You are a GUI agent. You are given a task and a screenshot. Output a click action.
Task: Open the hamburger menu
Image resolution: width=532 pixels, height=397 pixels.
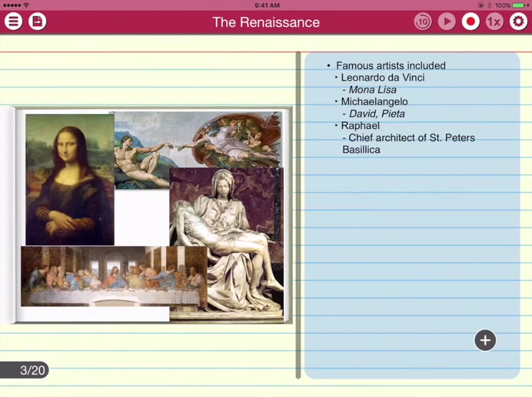click(13, 21)
